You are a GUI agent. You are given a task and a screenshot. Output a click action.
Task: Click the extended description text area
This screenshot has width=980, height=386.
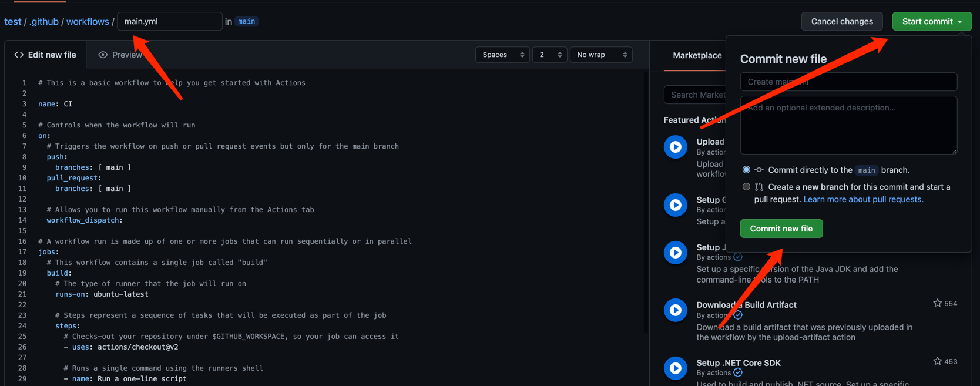(848, 125)
